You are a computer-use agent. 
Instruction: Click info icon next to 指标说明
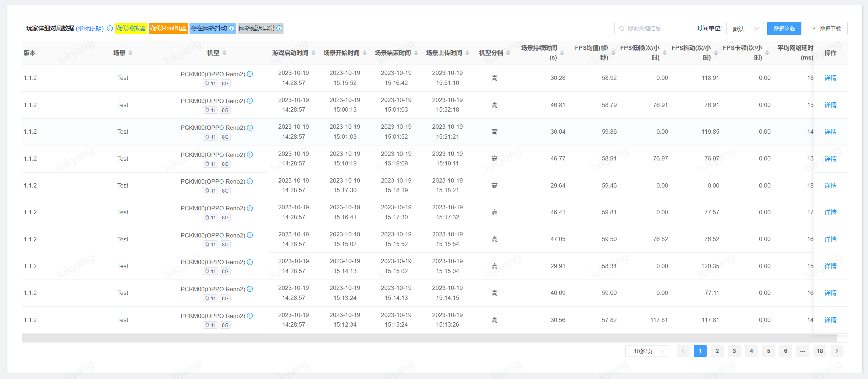(110, 29)
